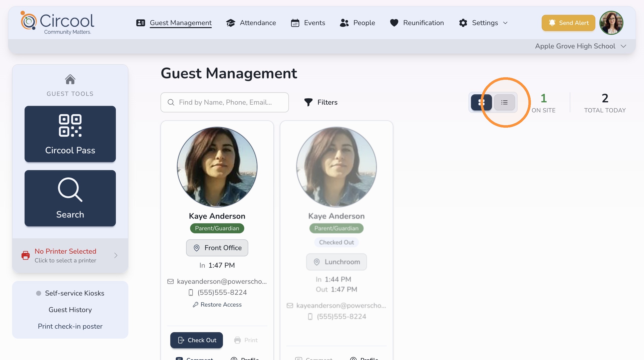Click the Circool logo
Viewport: 644px width, 360px height.
[57, 23]
